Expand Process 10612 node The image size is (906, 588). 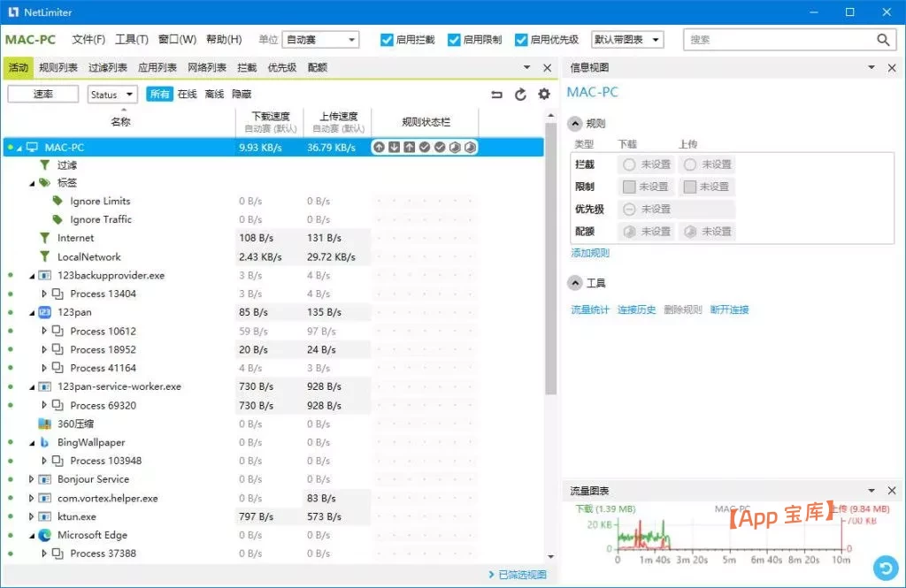tap(44, 331)
